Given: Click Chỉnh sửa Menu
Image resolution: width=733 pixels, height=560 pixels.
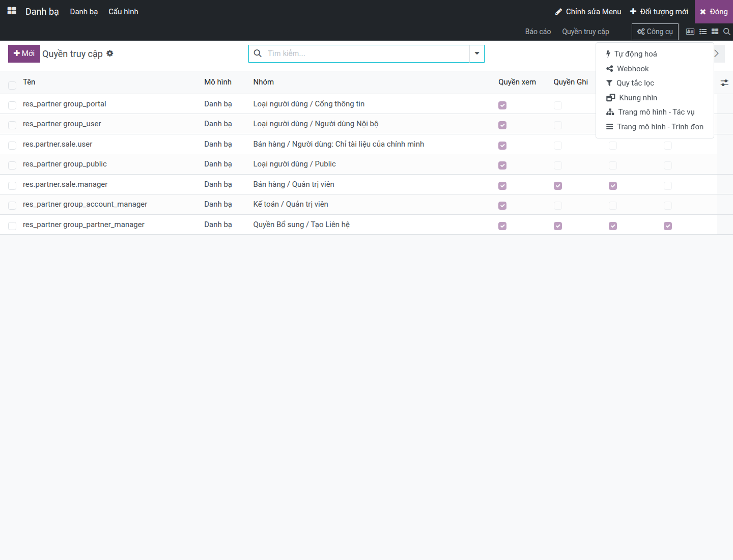Looking at the screenshot, I should click(x=588, y=12).
